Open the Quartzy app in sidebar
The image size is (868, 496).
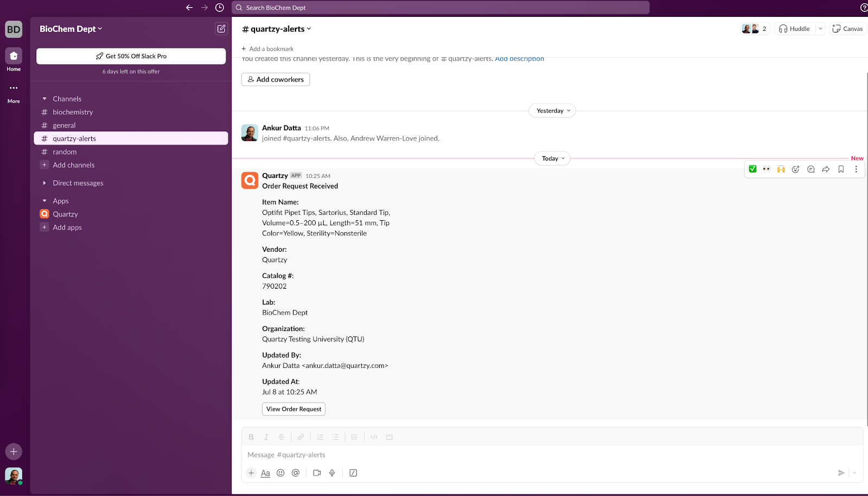(x=131, y=214)
